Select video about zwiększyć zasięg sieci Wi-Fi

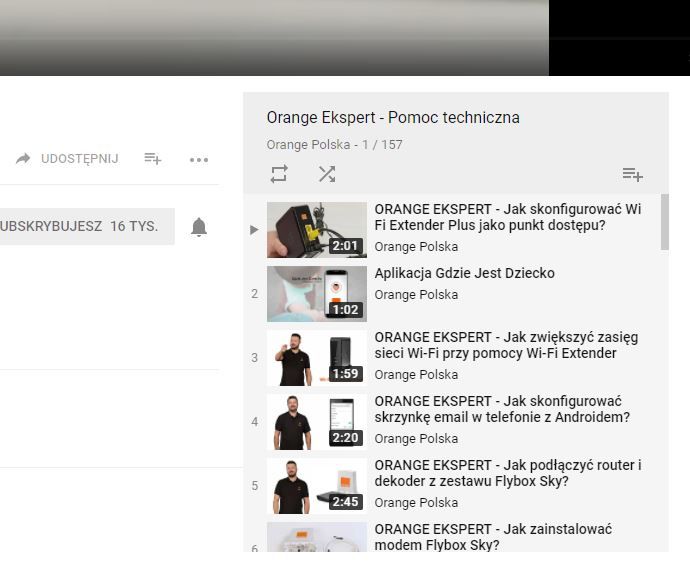[x=506, y=345]
